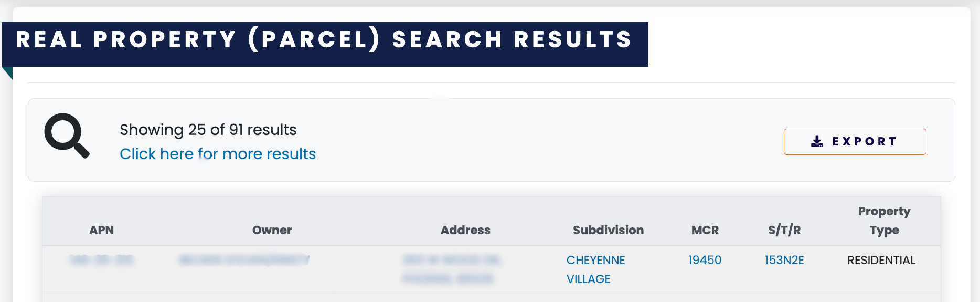Select the APN column header
This screenshot has height=302, width=980.
101,230
